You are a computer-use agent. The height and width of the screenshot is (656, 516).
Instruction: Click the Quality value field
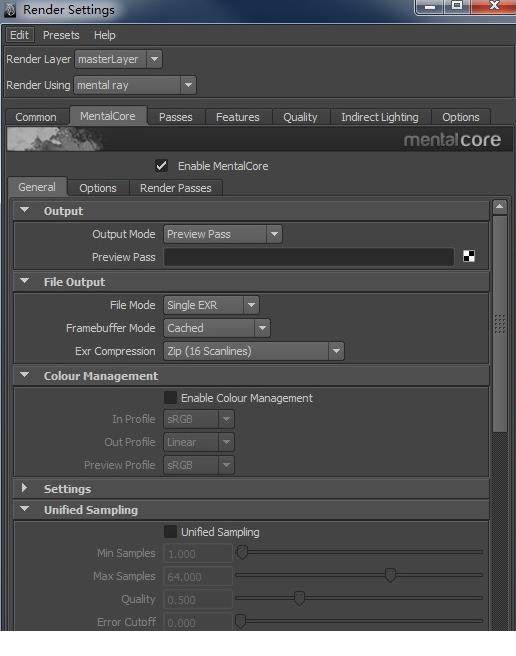click(198, 600)
